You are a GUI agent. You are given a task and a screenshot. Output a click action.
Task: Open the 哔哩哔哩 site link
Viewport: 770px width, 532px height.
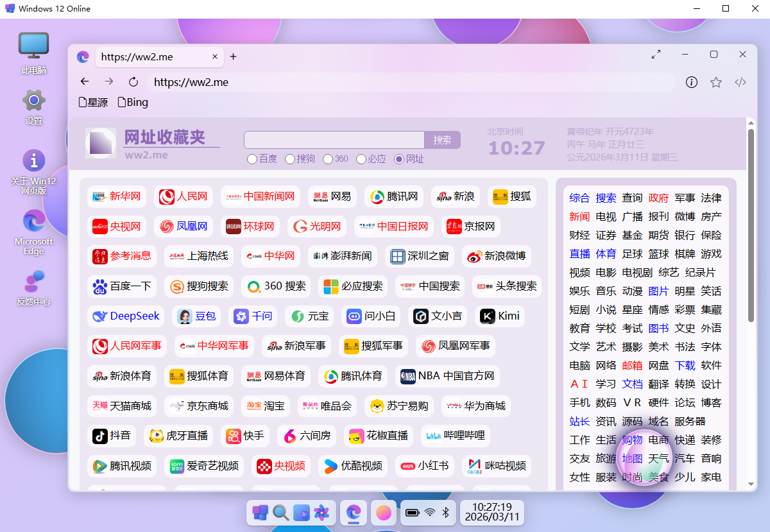pyautogui.click(x=456, y=436)
